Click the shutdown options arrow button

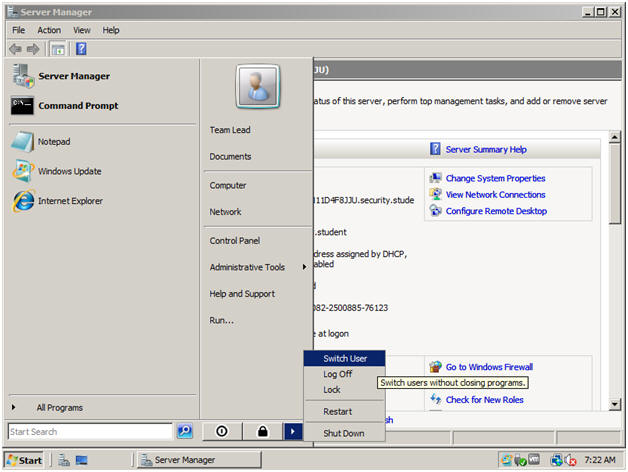click(293, 432)
